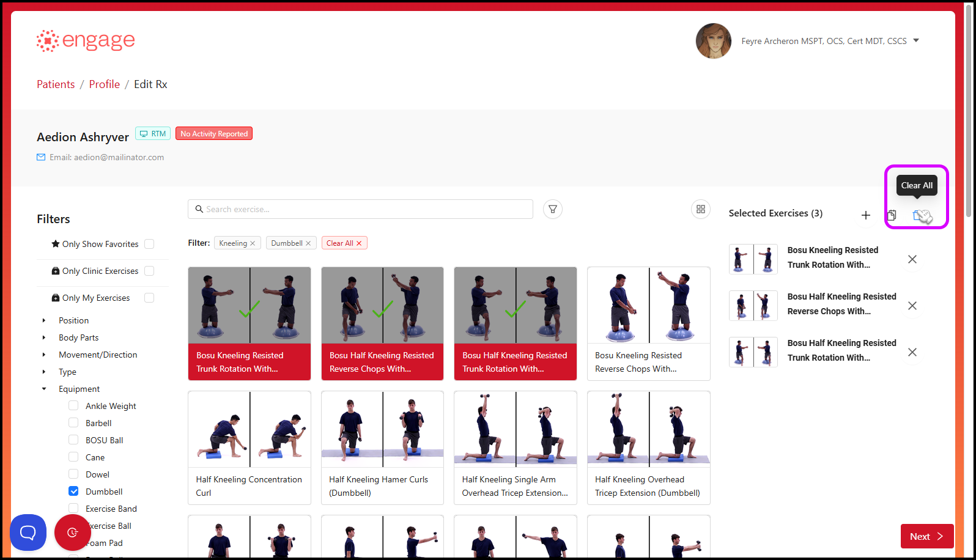Click the email envelope icon
The image size is (976, 560).
[41, 157]
